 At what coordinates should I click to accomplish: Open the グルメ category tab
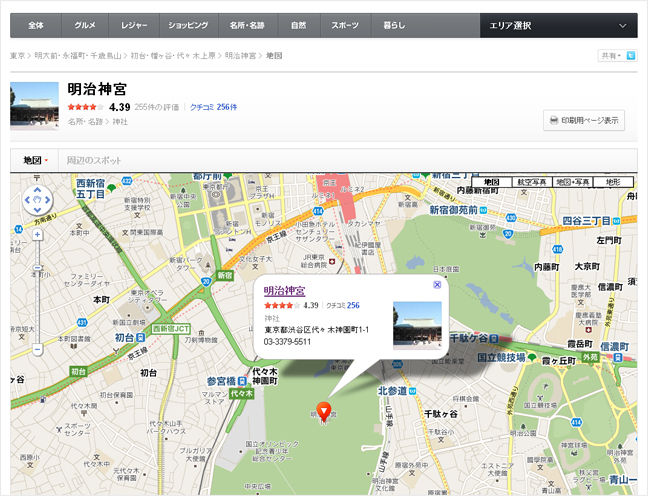pos(85,25)
